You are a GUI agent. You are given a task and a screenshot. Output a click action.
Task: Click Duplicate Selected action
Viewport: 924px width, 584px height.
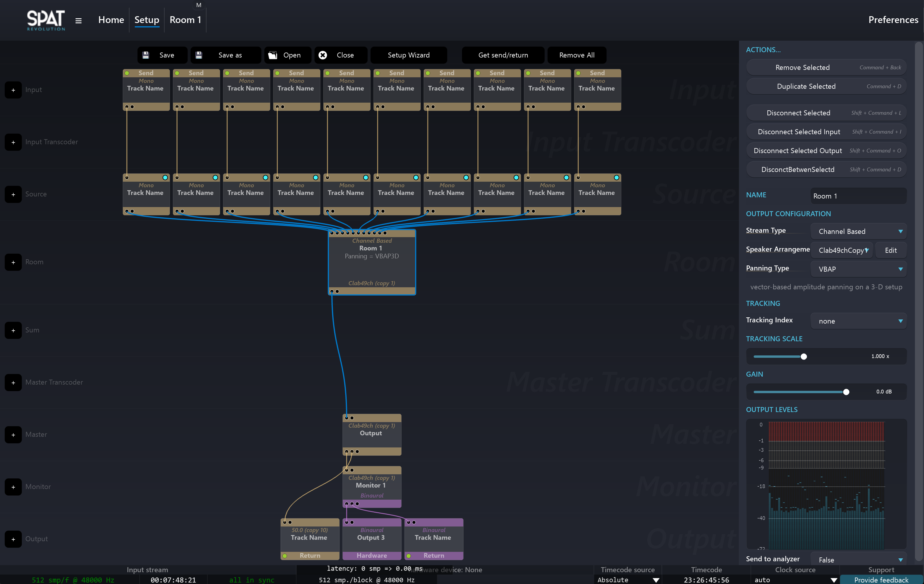pyautogui.click(x=826, y=86)
